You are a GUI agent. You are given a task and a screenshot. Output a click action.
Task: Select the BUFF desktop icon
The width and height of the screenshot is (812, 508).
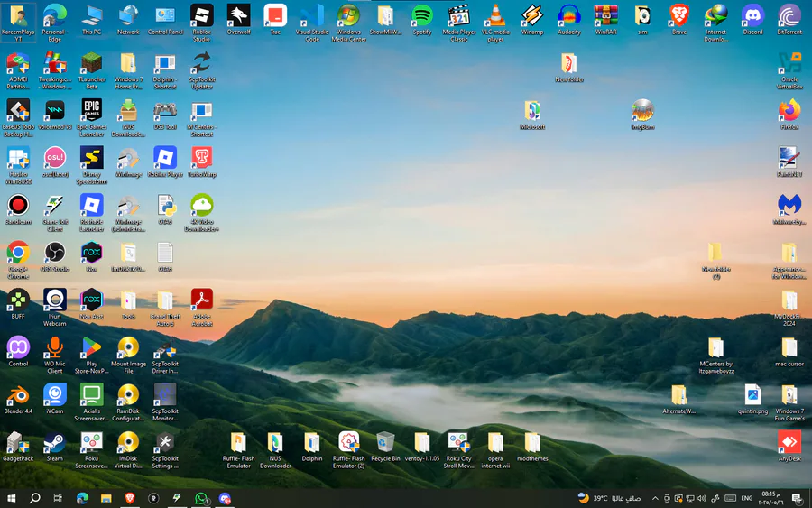click(x=18, y=304)
